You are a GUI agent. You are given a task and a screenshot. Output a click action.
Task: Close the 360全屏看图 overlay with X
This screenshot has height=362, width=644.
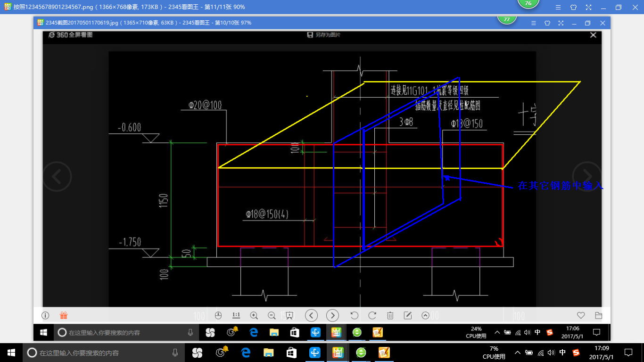coord(593,35)
